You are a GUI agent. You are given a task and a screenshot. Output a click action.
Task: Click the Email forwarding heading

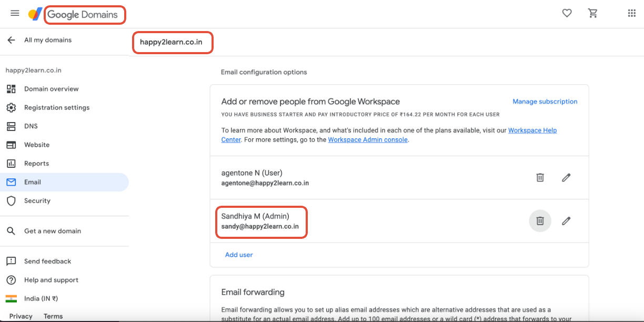coord(253,292)
